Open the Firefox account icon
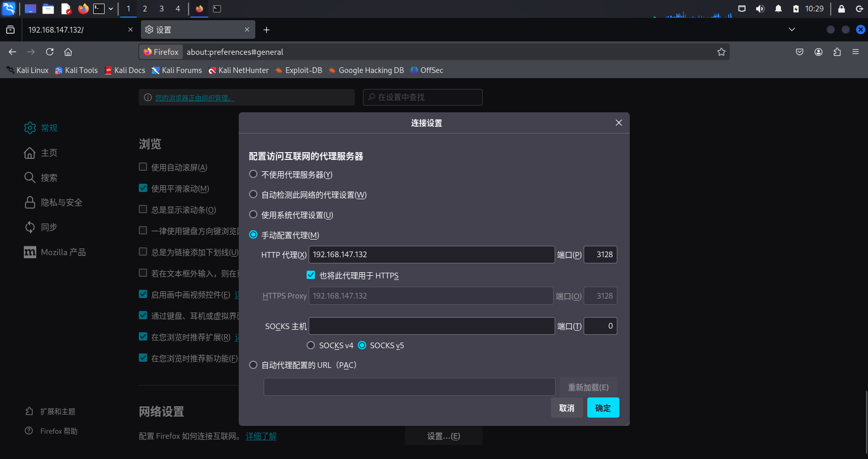 pyautogui.click(x=818, y=52)
